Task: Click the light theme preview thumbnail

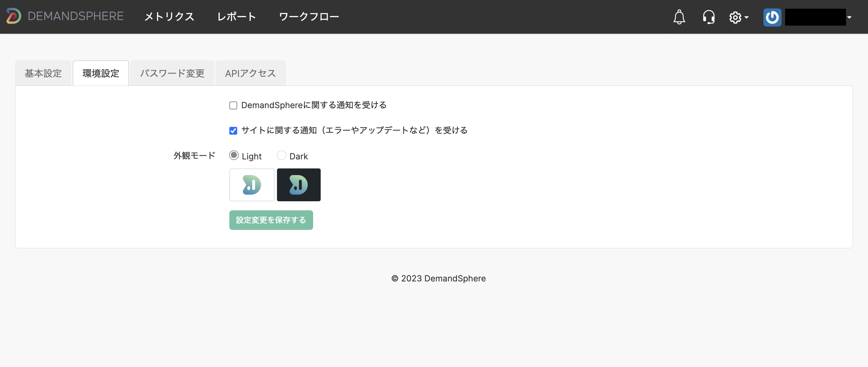Action: [252, 185]
